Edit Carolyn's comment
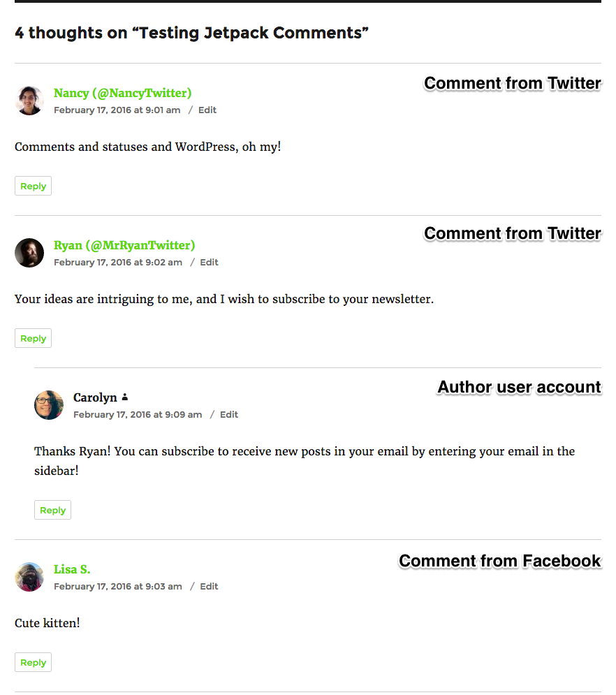616x695 pixels. (x=229, y=414)
